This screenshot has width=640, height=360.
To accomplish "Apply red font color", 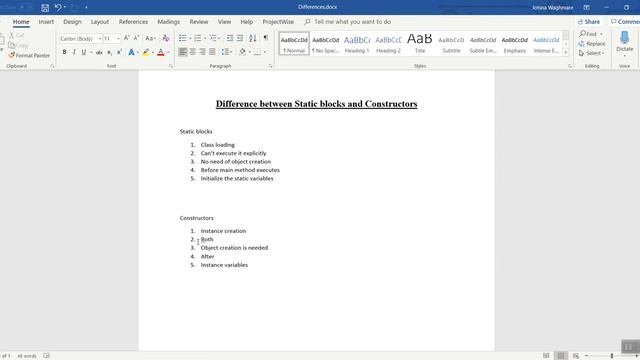I will click(x=161, y=52).
